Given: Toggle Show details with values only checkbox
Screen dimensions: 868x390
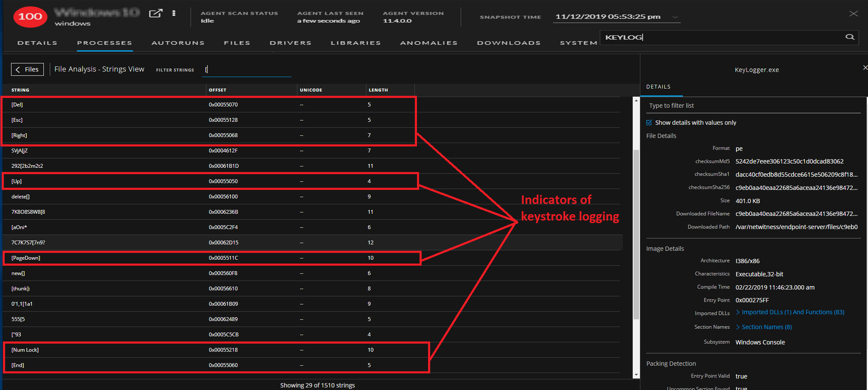Looking at the screenshot, I should [649, 123].
